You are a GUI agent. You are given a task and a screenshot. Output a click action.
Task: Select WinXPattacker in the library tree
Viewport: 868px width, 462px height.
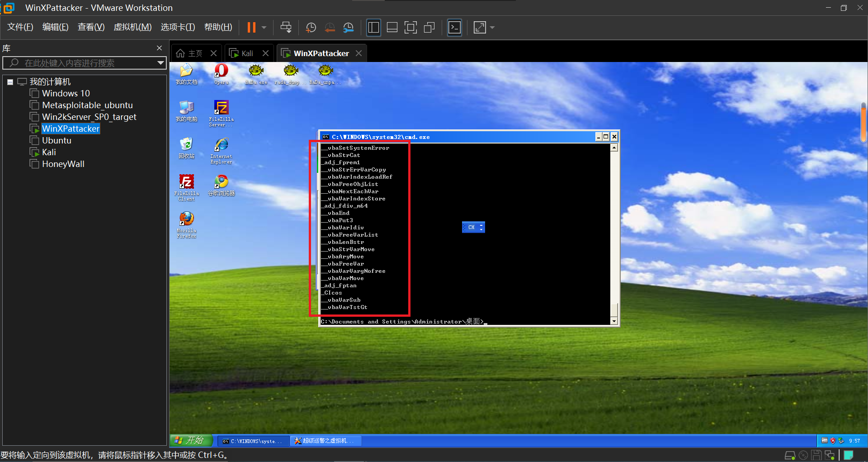point(71,129)
